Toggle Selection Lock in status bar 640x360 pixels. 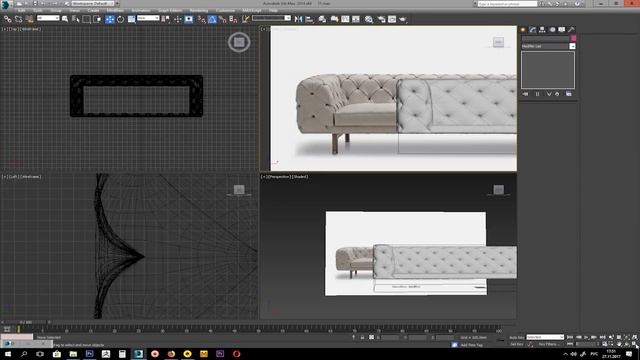[362, 337]
